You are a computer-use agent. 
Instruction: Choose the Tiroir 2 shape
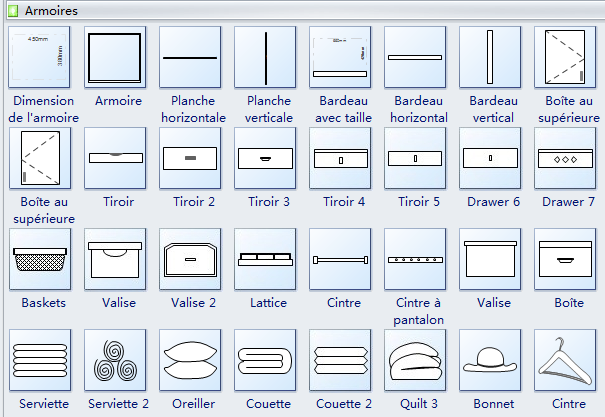coord(190,158)
